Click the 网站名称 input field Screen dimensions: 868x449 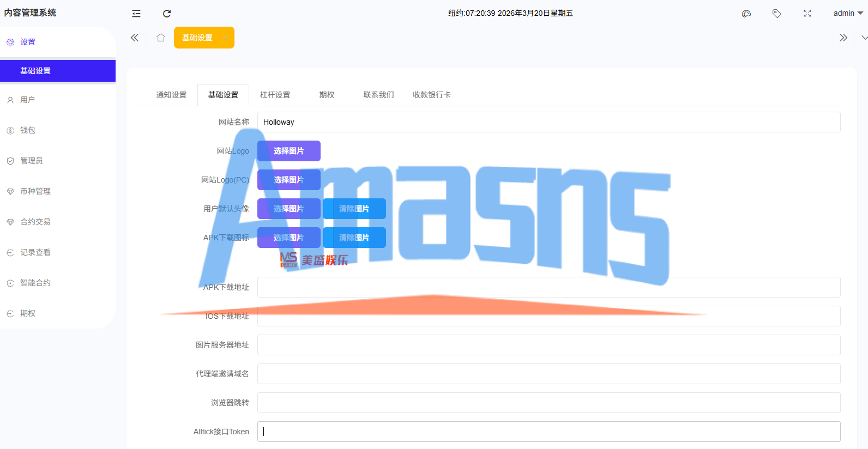pyautogui.click(x=548, y=122)
